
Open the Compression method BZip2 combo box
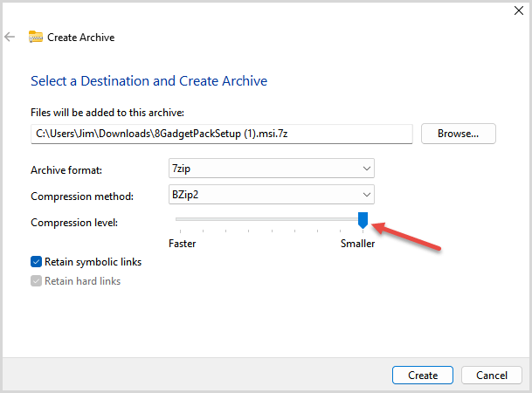click(x=272, y=194)
